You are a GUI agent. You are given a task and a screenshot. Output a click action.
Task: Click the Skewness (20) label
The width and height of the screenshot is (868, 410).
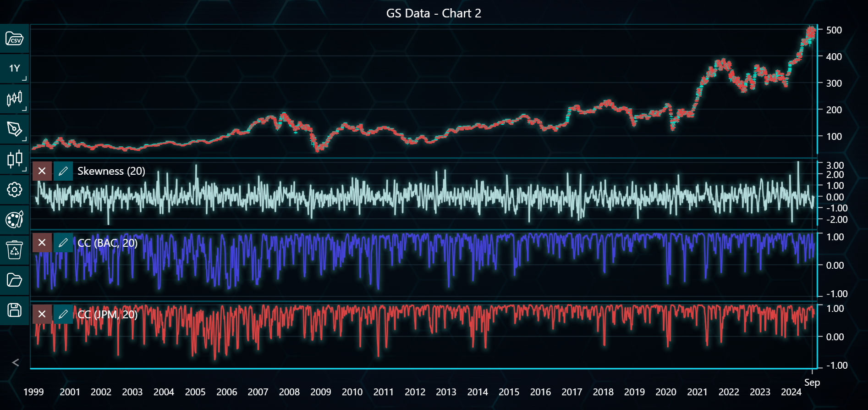[x=111, y=171]
